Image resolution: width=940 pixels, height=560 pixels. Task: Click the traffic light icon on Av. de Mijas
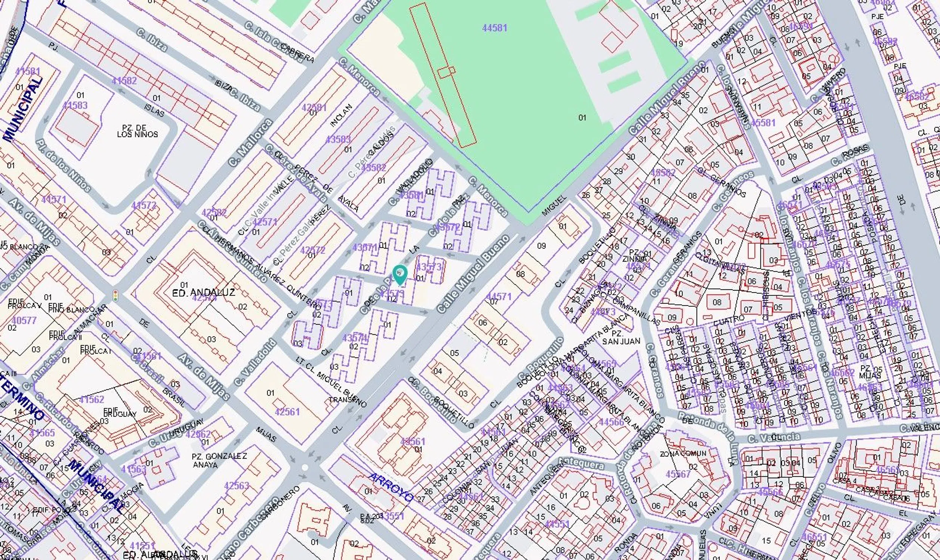tap(115, 295)
